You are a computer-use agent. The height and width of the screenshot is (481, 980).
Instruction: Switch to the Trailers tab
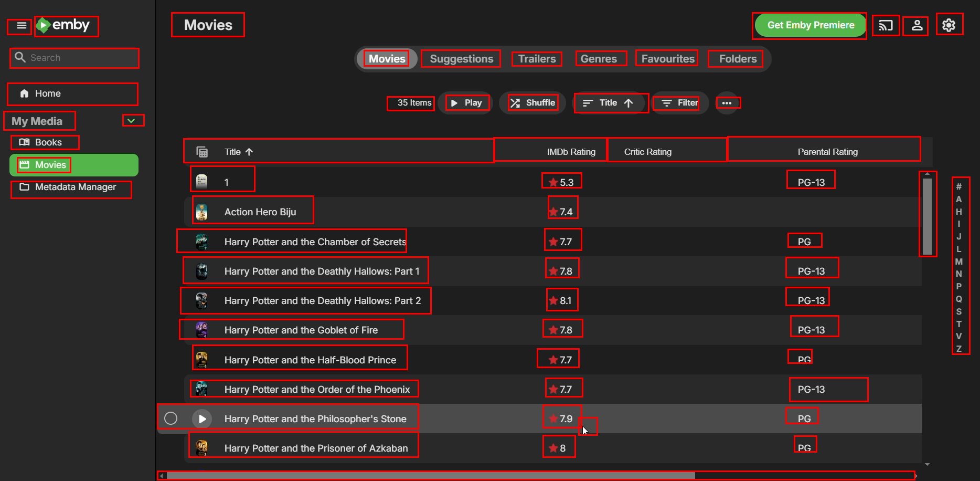point(537,59)
